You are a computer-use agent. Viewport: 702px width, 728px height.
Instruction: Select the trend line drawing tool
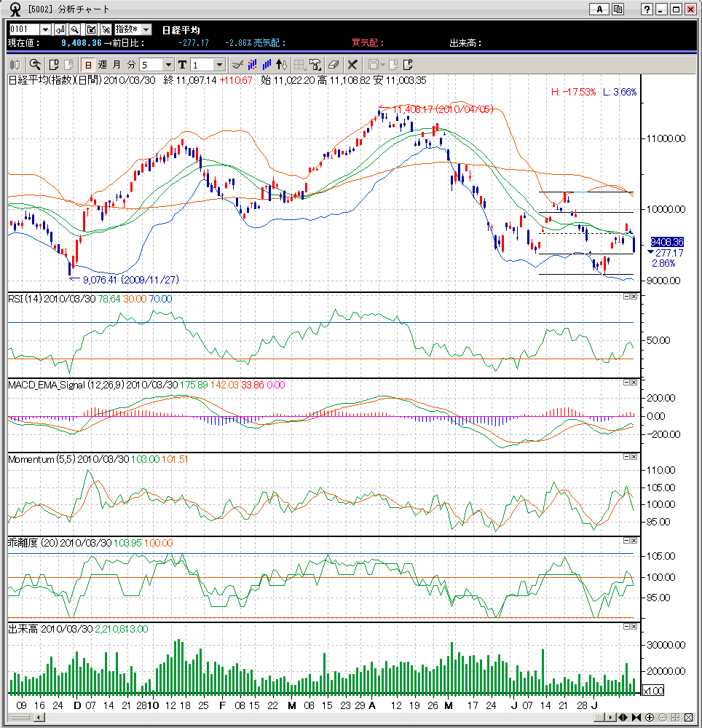235,64
